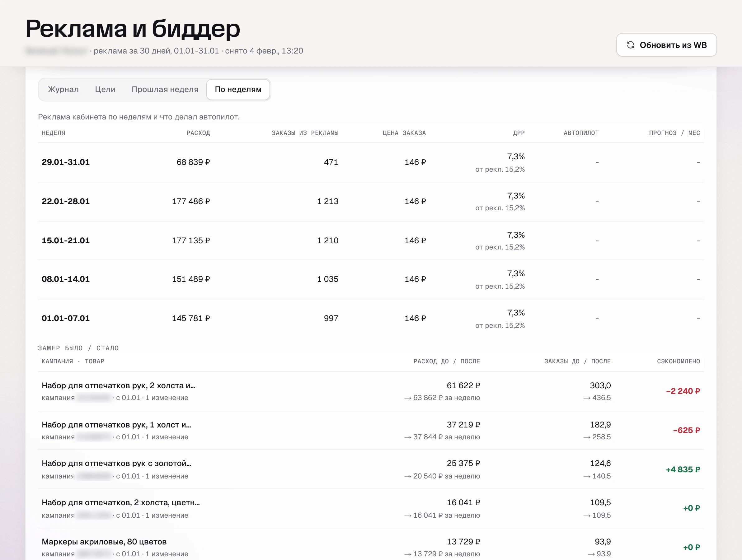742x560 pixels.
Task: Click the spend value 145 781 ₽
Action: [191, 319]
